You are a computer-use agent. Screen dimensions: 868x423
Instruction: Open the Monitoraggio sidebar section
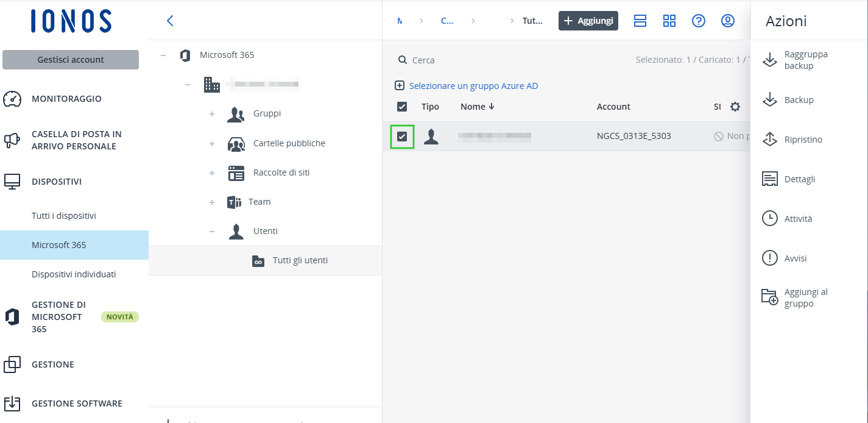[66, 99]
